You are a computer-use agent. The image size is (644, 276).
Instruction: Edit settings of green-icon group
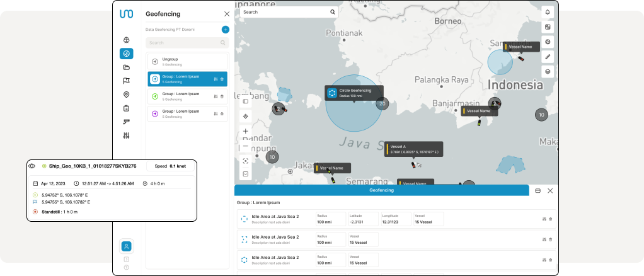216,96
